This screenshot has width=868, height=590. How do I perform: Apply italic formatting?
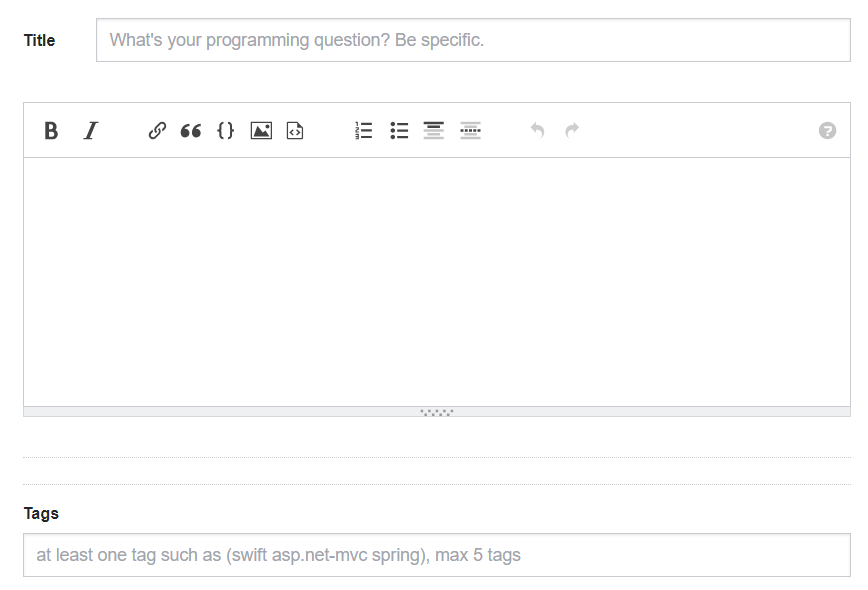pyautogui.click(x=90, y=131)
